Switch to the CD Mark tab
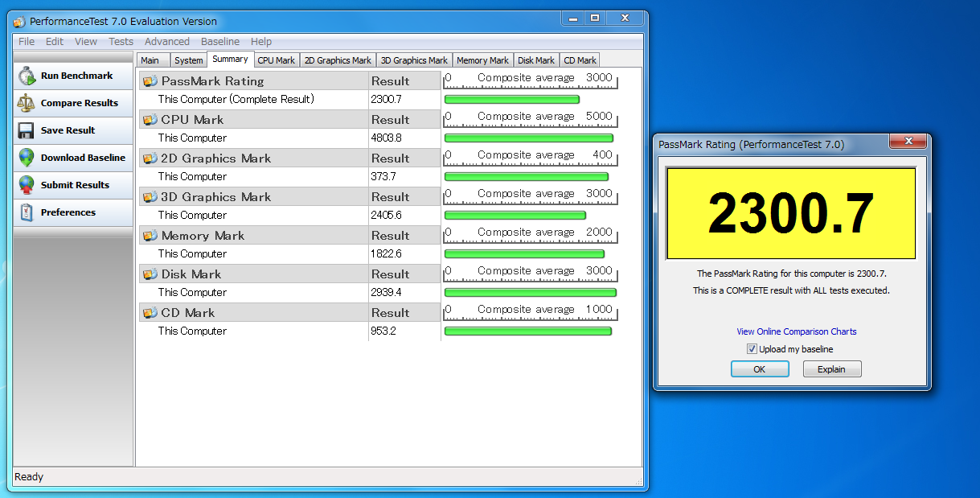 (580, 60)
